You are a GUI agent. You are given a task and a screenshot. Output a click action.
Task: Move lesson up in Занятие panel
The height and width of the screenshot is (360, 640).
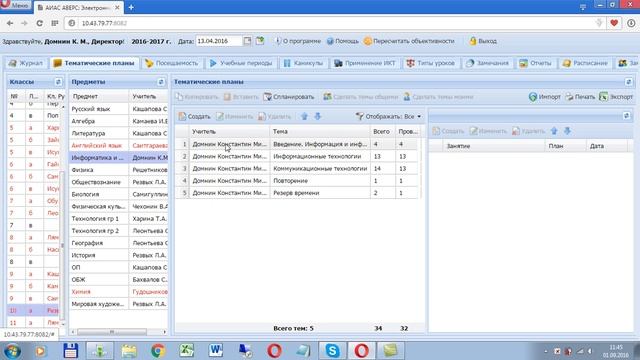click(x=554, y=131)
